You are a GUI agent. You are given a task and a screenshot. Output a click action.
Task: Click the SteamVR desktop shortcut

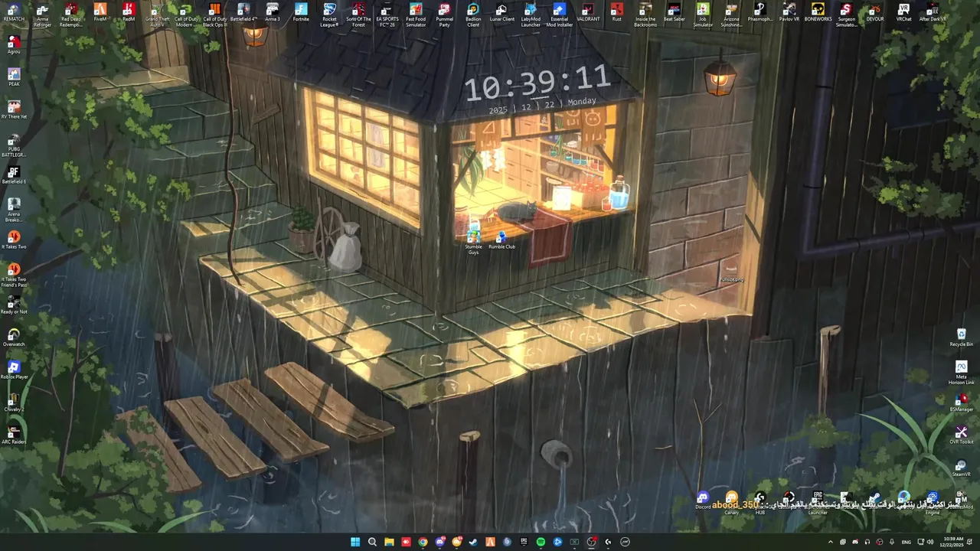(962, 468)
